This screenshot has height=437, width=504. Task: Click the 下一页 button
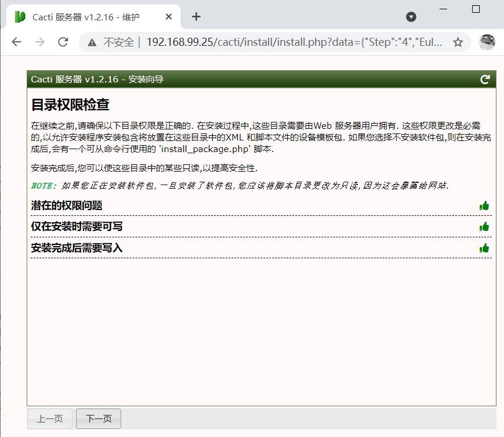99,418
